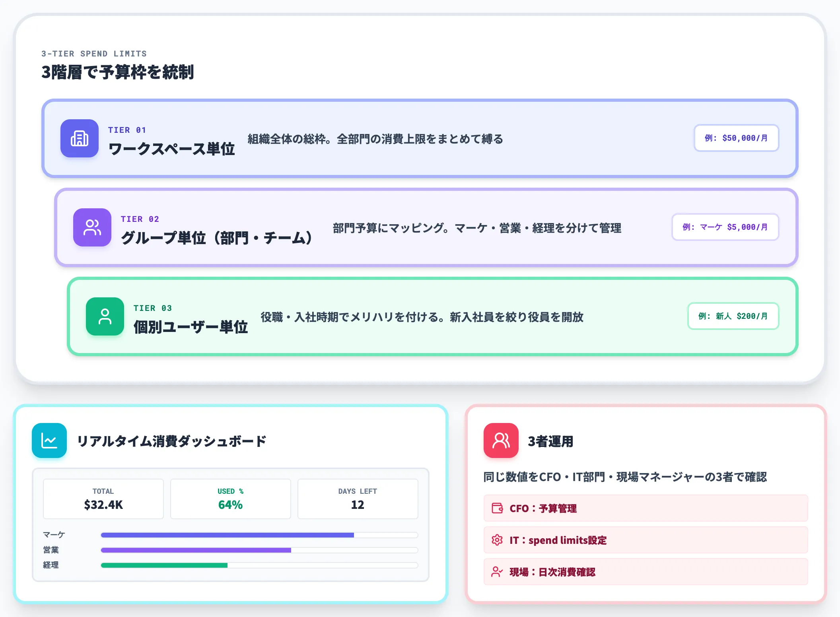Click the 組織全体の総枠 description text
840x617 pixels.
(x=375, y=139)
